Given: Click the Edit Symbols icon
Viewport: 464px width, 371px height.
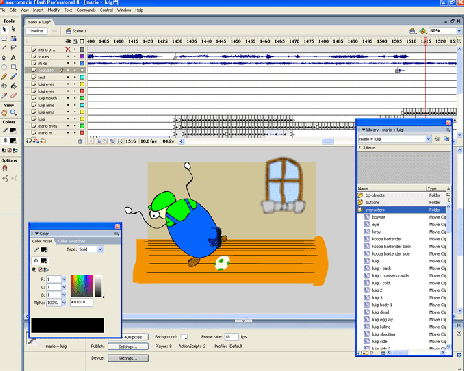Looking at the screenshot, I should [x=423, y=31].
